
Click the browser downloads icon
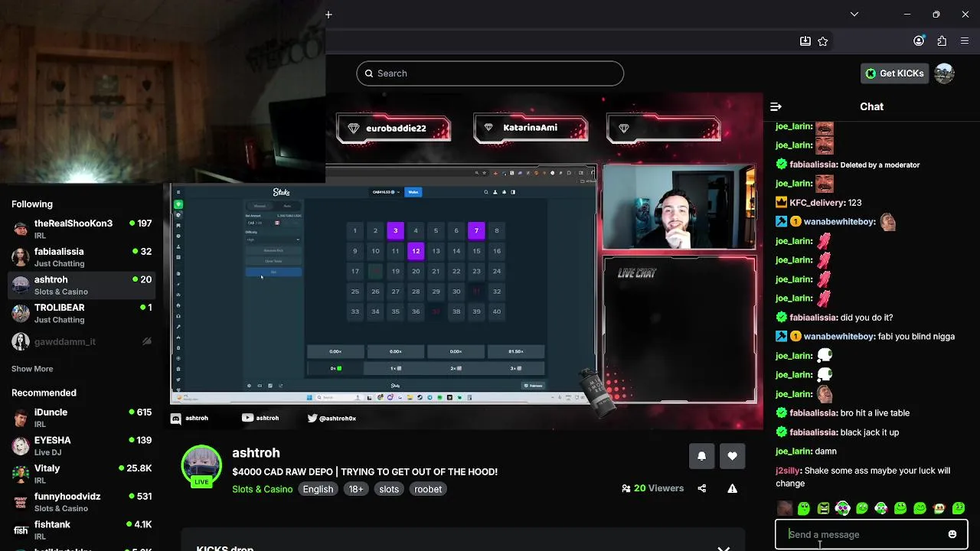(x=805, y=41)
